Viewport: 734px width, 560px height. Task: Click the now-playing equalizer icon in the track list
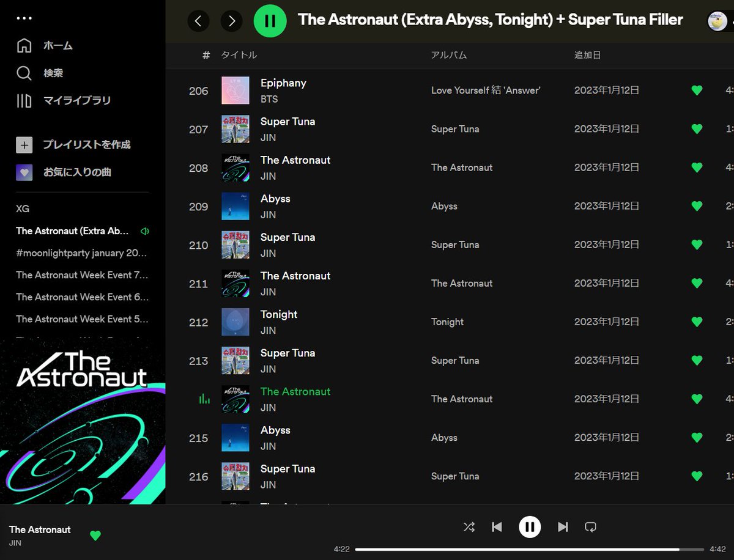(204, 399)
